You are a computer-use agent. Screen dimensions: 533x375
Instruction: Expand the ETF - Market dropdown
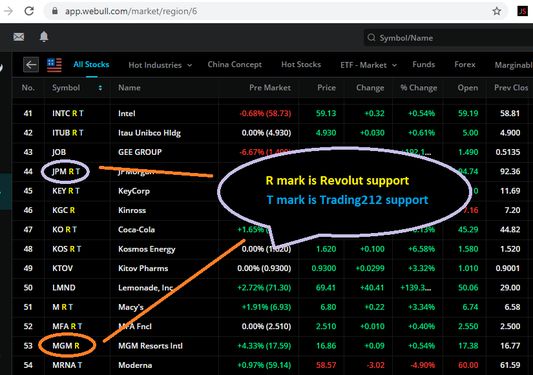368,65
